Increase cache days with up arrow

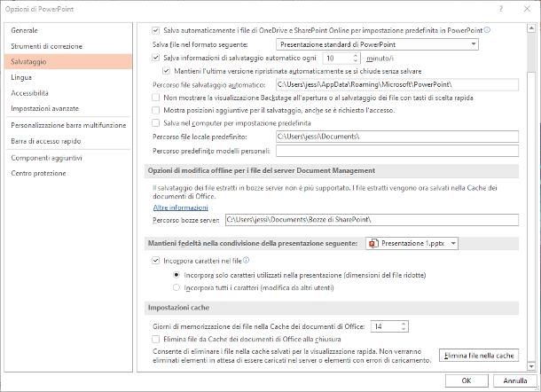(404, 324)
